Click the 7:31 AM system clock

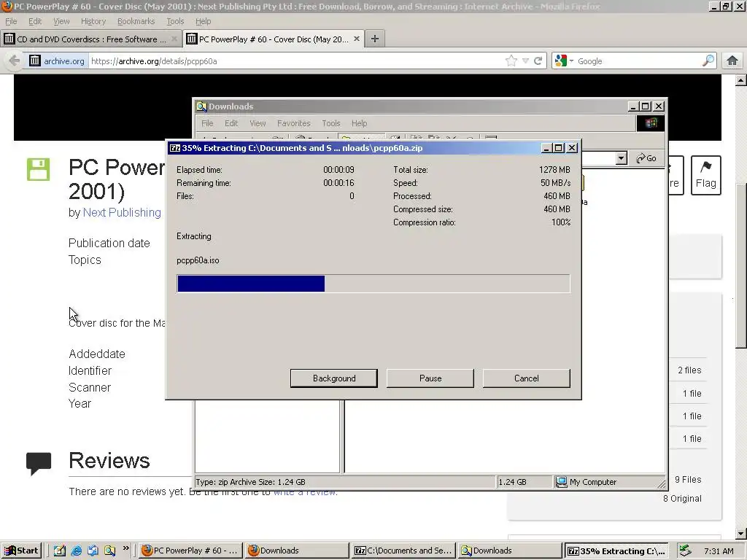pyautogui.click(x=719, y=551)
